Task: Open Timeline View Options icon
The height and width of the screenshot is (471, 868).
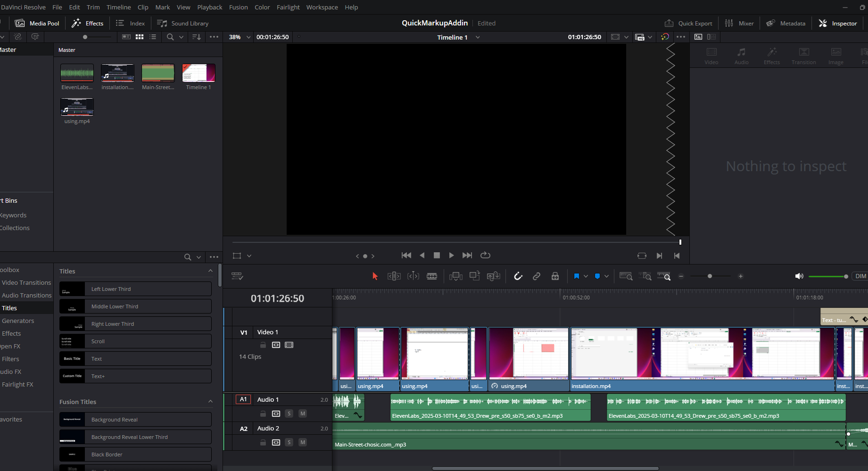Action: tap(237, 276)
